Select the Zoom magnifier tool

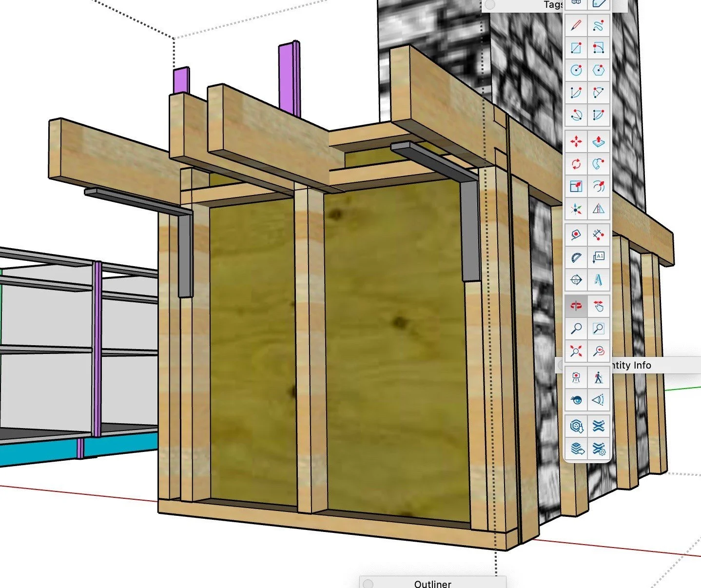tap(576, 329)
